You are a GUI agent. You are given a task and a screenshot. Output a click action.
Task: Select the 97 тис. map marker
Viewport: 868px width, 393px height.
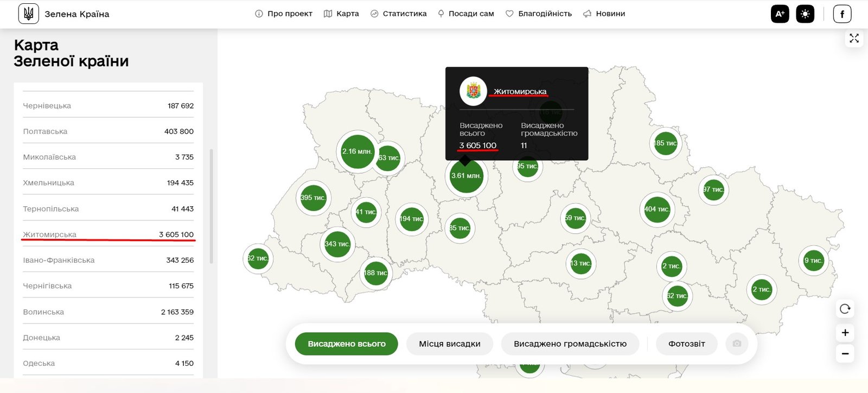[713, 189]
